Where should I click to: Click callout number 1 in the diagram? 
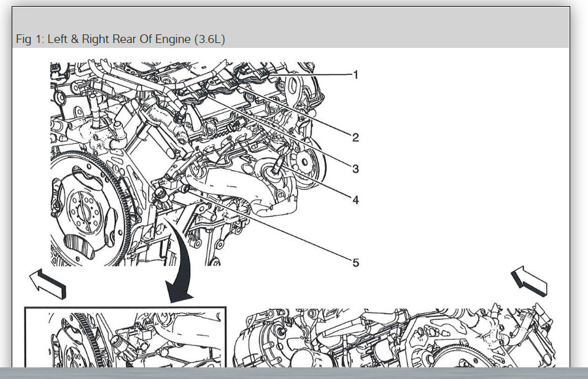coord(355,75)
